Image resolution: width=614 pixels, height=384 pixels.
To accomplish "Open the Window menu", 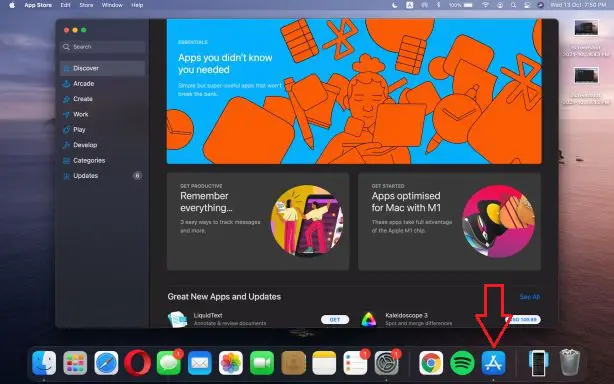I will 112,5.
